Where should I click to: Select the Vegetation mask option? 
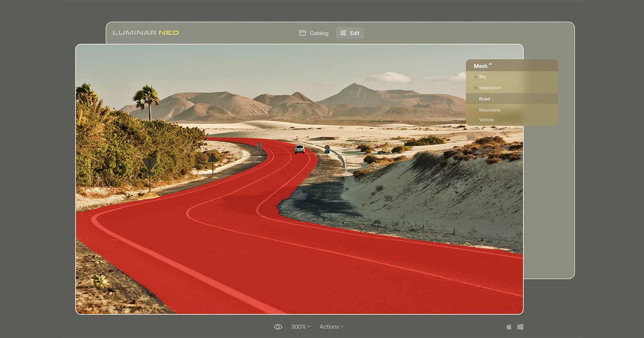pyautogui.click(x=490, y=88)
